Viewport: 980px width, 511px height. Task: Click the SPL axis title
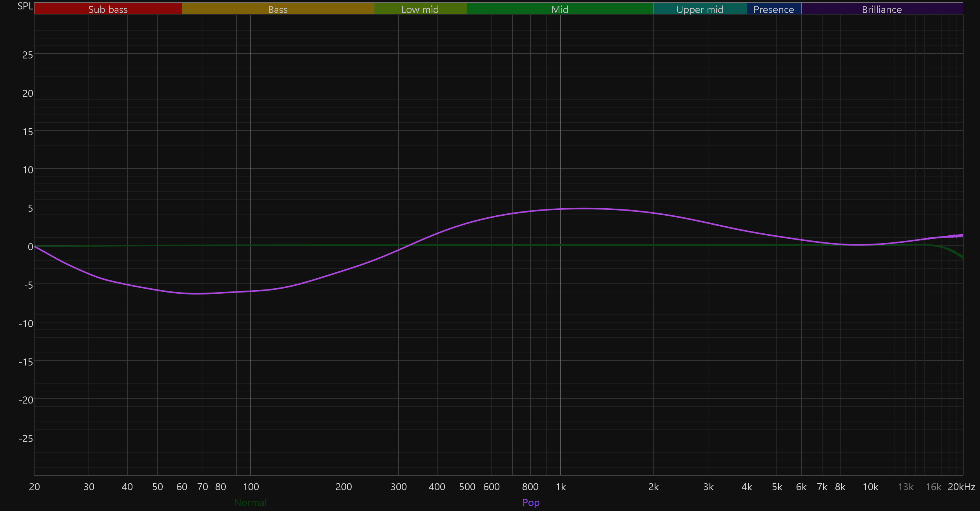pyautogui.click(x=25, y=6)
